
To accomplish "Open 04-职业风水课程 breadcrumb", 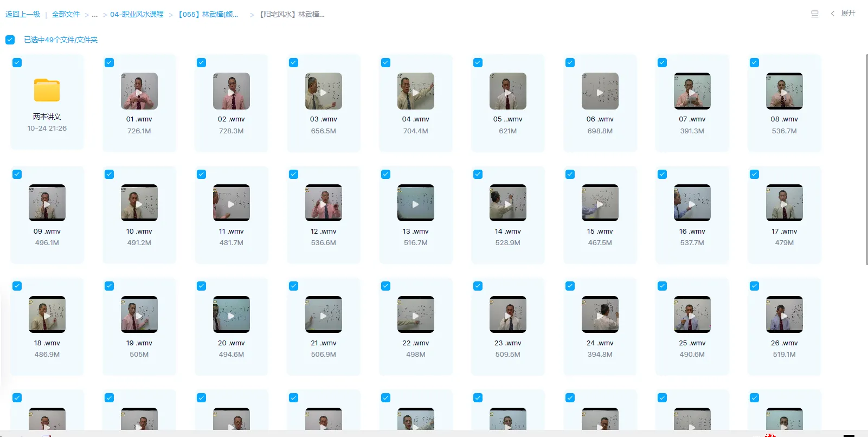I will click(137, 14).
